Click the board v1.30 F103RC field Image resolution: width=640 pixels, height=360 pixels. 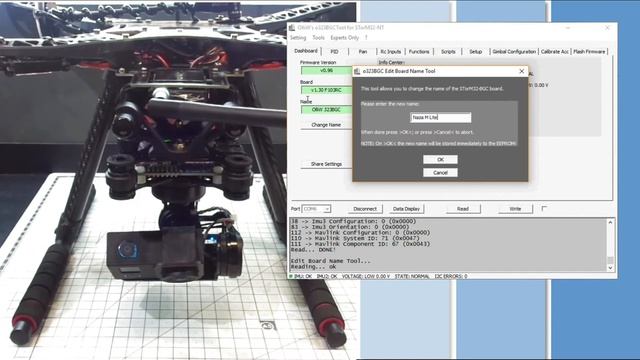pyautogui.click(x=326, y=90)
